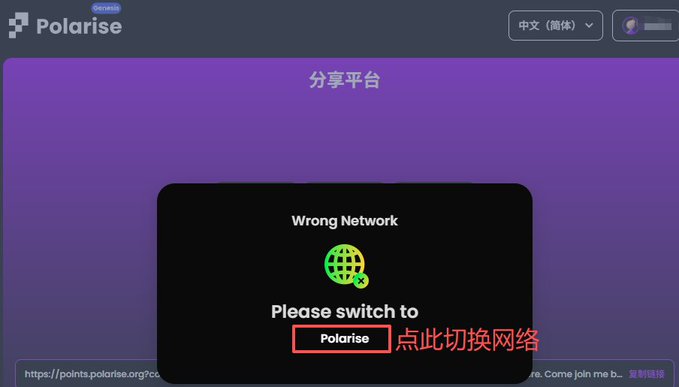Click the small X badge on globe
Viewport: 679px width, 387px height.
click(361, 281)
